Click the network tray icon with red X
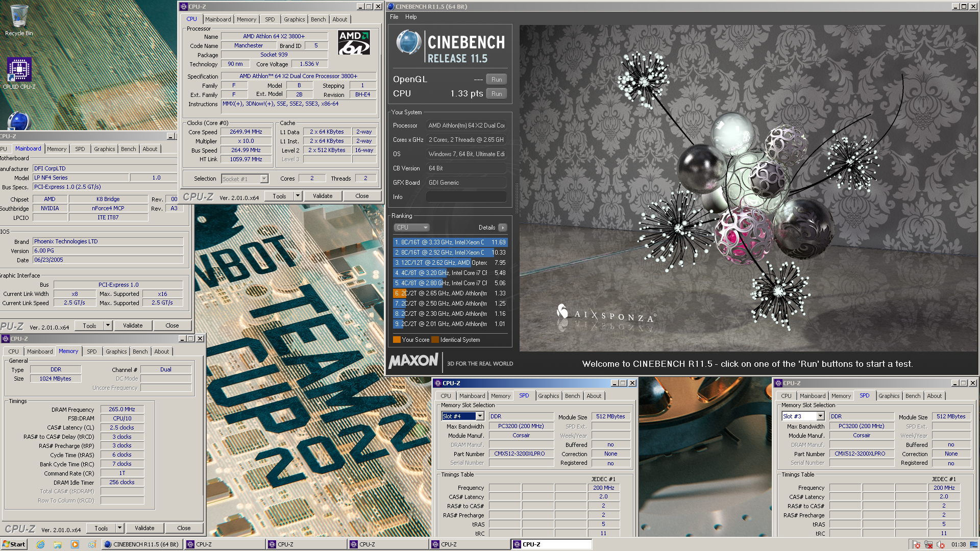 928,544
